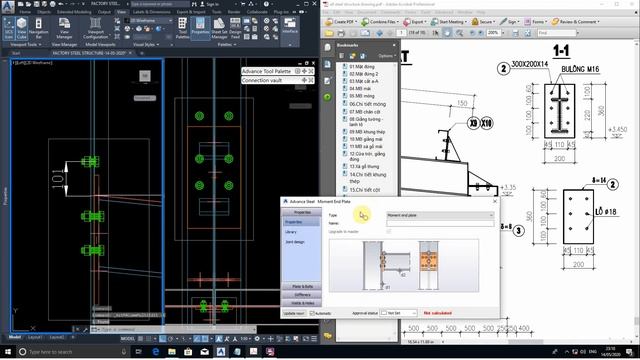Click the Acrobat email envelope icon
Viewport: 640px width, 360px height.
click(365, 33)
